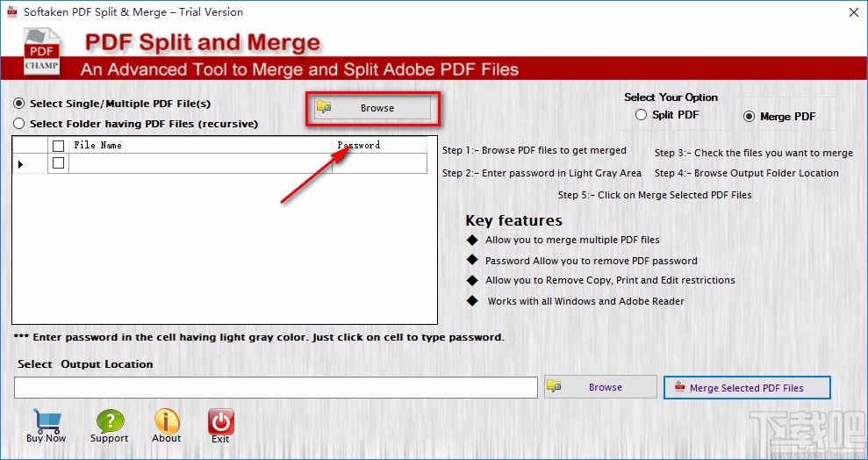868x460 pixels.
Task: Click the PDF icon on the Merge Selected button
Action: (680, 387)
